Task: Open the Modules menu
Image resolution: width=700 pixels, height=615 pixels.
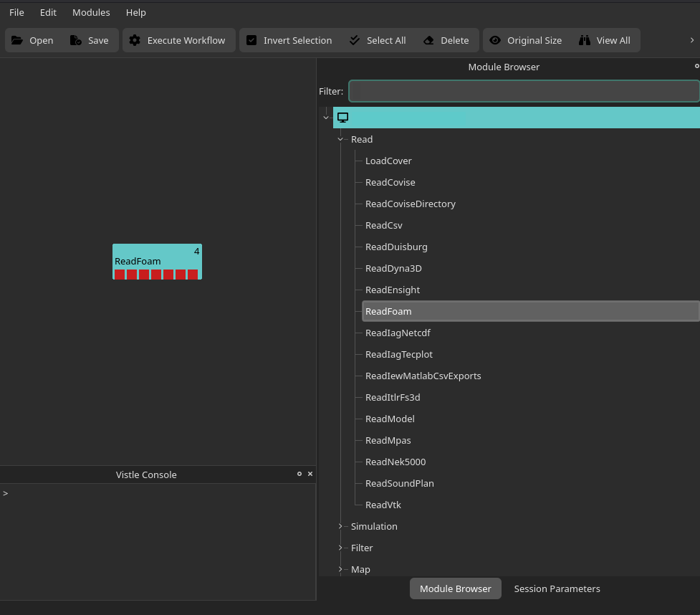Action: 91,12
